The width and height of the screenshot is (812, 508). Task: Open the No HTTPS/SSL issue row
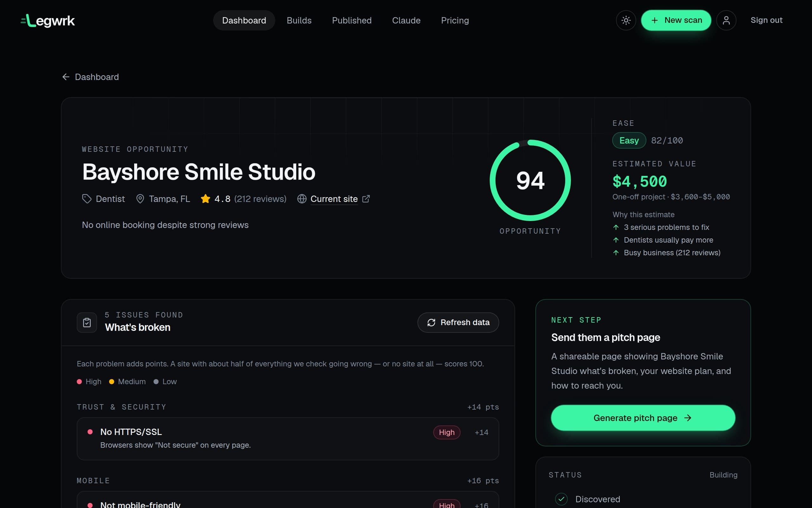click(x=288, y=438)
